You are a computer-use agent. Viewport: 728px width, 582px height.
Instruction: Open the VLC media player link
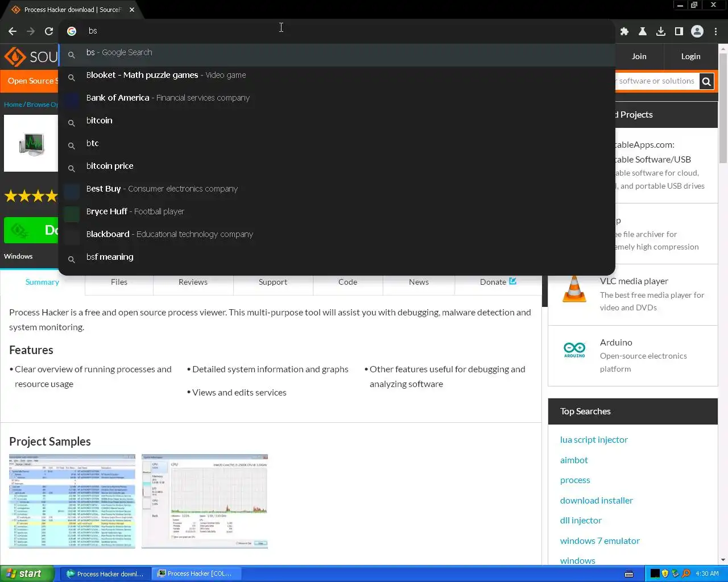634,281
